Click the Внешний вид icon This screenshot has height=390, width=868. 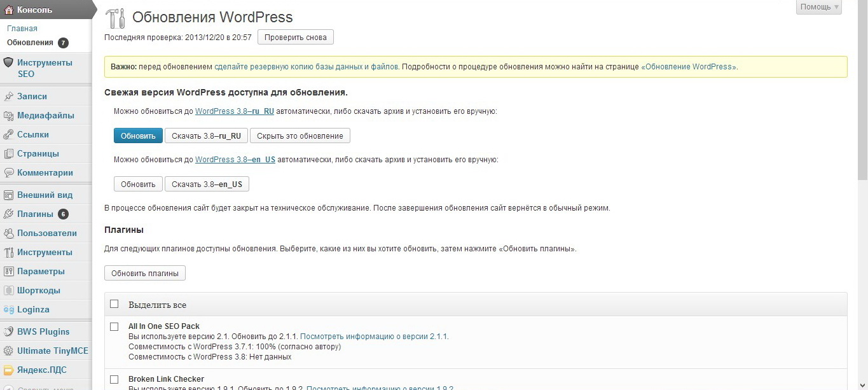click(8, 195)
